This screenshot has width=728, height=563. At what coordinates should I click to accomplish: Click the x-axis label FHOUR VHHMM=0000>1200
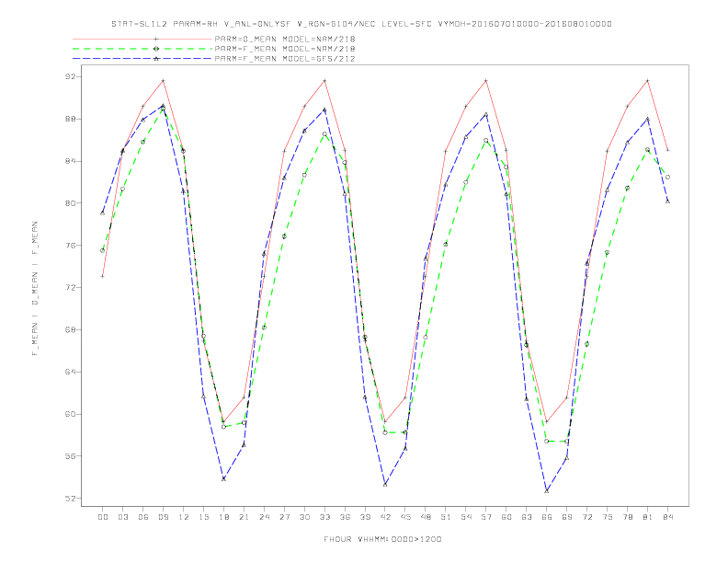click(382, 539)
